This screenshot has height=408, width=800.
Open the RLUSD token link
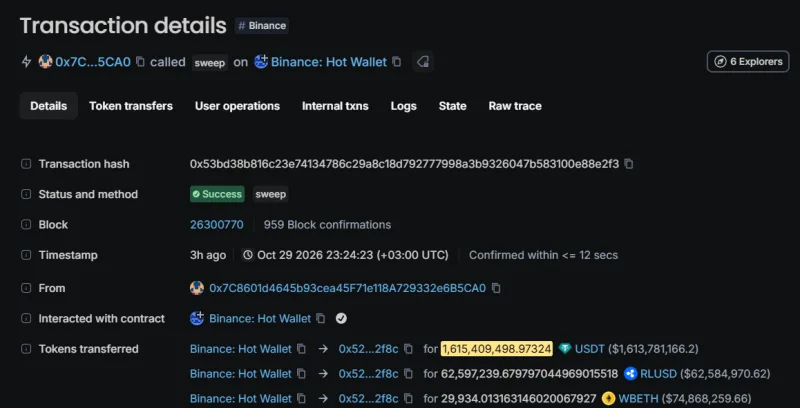point(658,373)
